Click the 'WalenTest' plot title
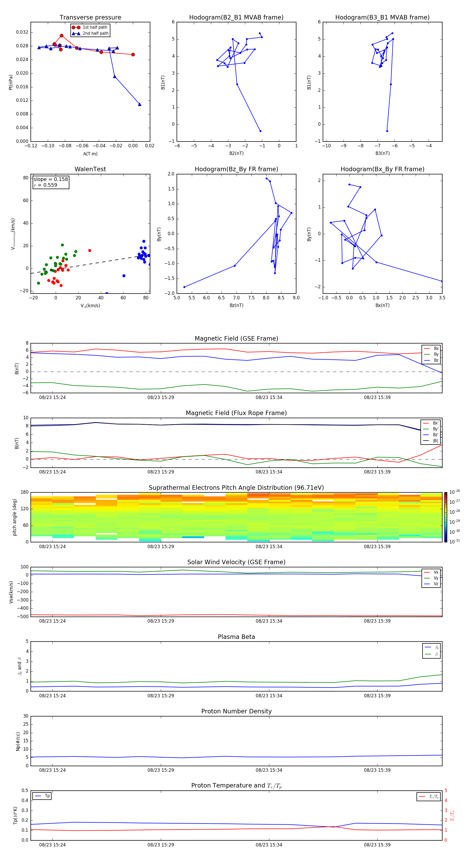473x868 pixels. click(x=90, y=169)
